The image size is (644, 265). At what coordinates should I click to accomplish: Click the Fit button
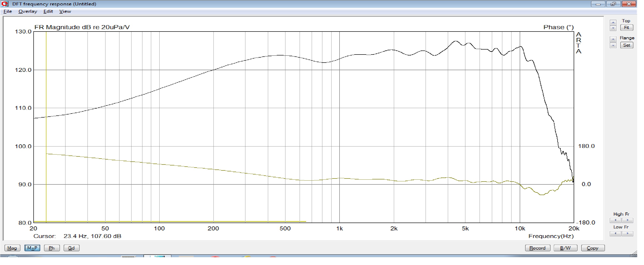(x=626, y=27)
